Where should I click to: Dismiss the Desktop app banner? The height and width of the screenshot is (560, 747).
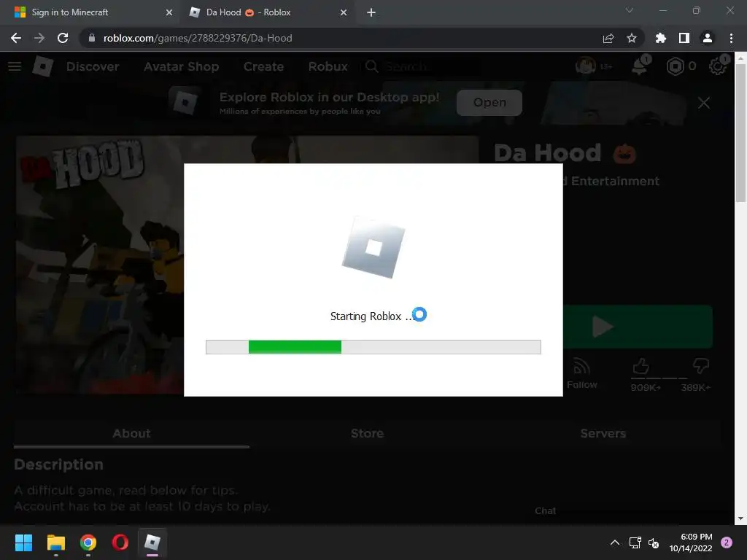coord(704,102)
